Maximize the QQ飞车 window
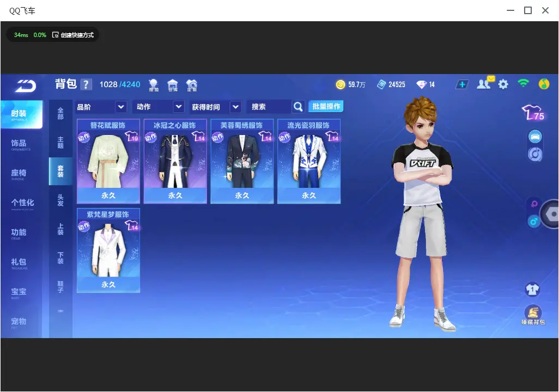Viewport: 559px width, 392px height. point(528,10)
